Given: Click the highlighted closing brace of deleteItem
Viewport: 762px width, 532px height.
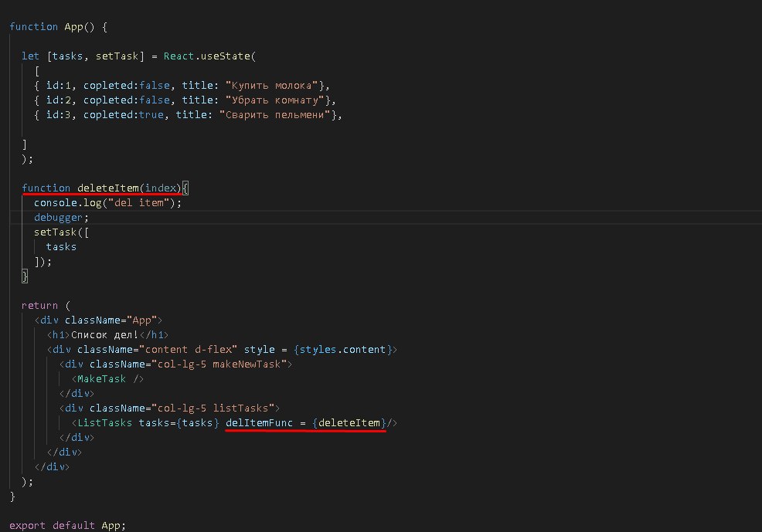Looking at the screenshot, I should [25, 276].
